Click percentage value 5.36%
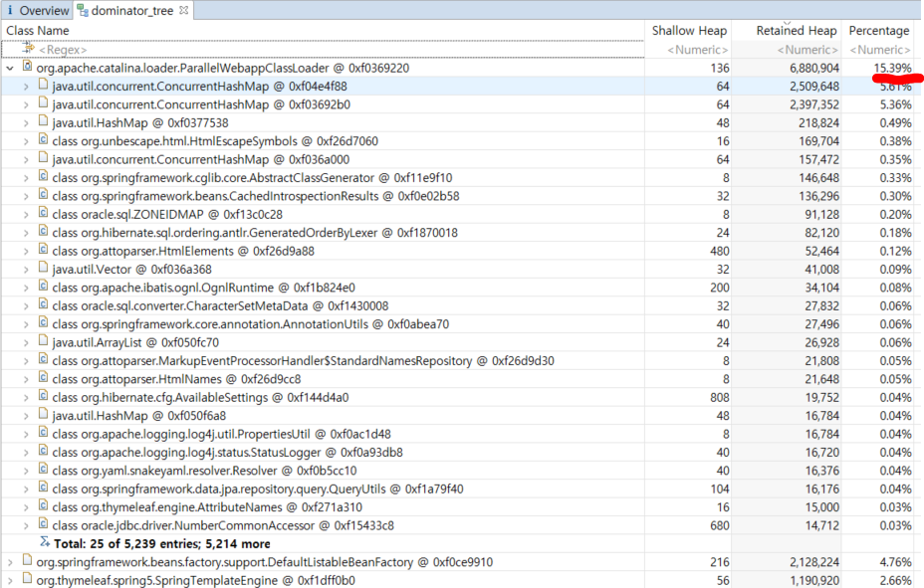This screenshot has width=924, height=588. [x=895, y=104]
